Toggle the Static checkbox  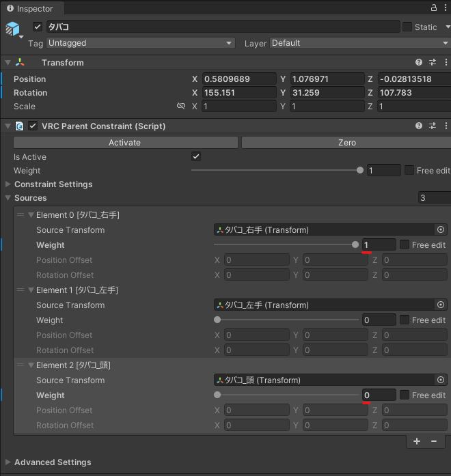(x=407, y=27)
